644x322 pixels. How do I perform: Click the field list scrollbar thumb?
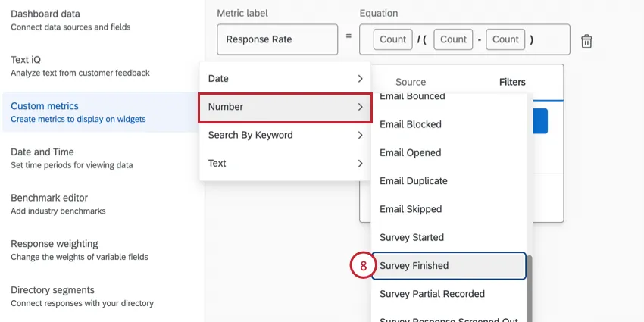529,288
